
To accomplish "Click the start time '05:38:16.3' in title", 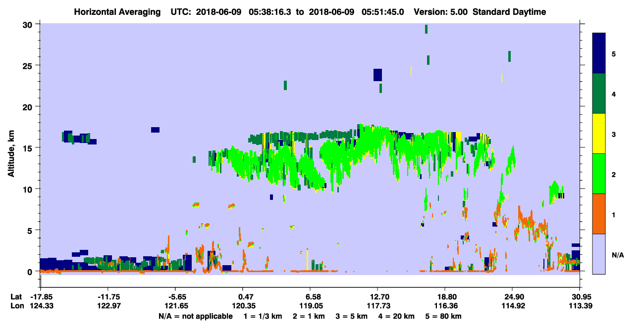I will [x=269, y=12].
